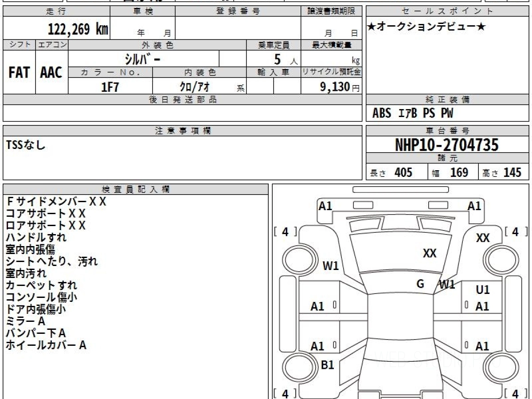Image resolution: width=532 pixels, height=399 pixels.
Task: Select the 室内汚れ note
Action: [x=26, y=274]
